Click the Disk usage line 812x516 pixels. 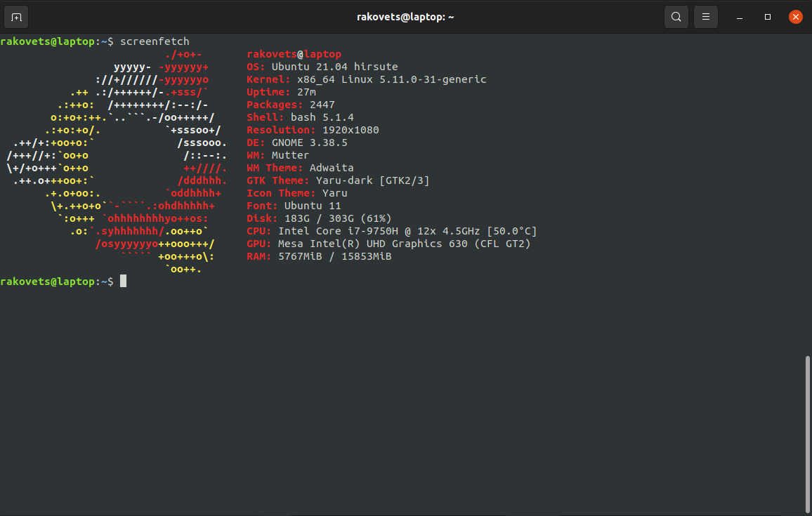pos(319,218)
